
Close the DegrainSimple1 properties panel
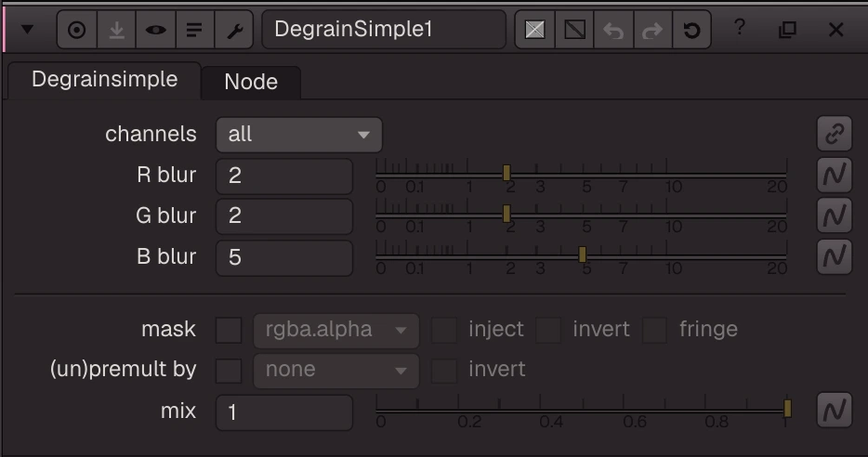tap(835, 30)
